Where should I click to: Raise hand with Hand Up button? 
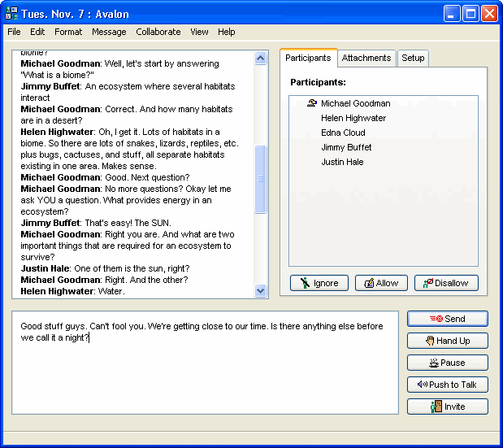pos(447,341)
